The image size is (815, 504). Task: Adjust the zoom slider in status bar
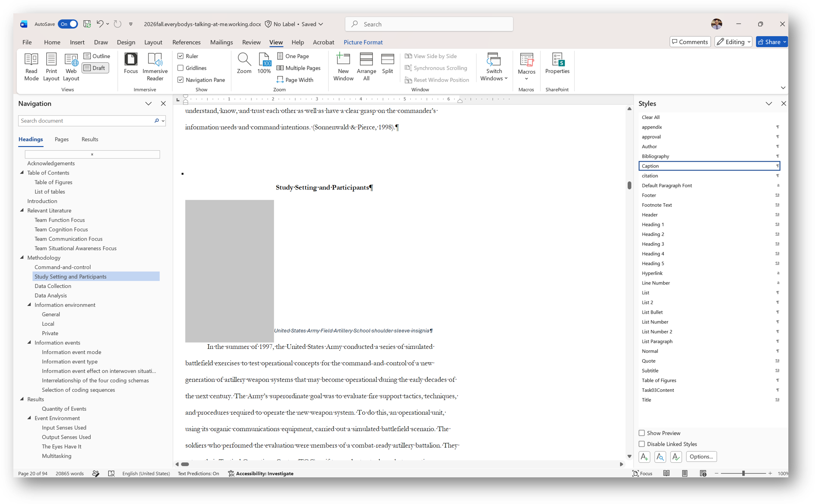click(x=743, y=473)
